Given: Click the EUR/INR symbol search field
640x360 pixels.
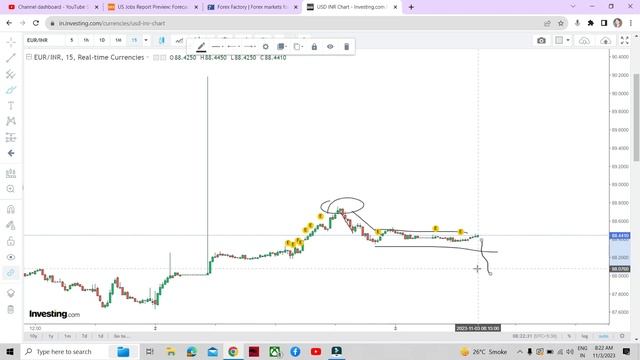Looking at the screenshot, I should tap(44, 40).
